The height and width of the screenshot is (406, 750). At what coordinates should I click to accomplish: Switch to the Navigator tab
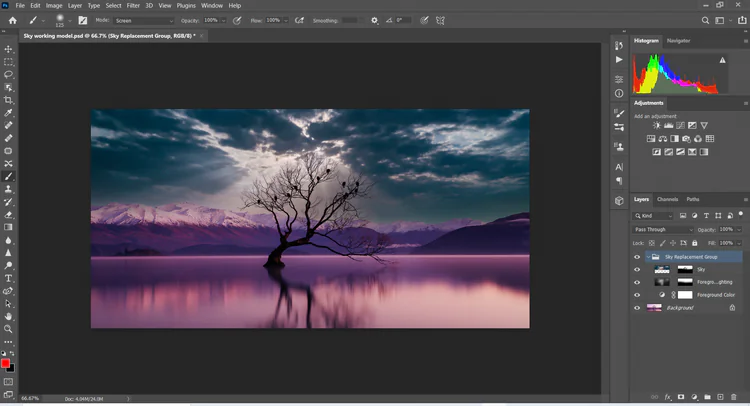[x=678, y=40]
